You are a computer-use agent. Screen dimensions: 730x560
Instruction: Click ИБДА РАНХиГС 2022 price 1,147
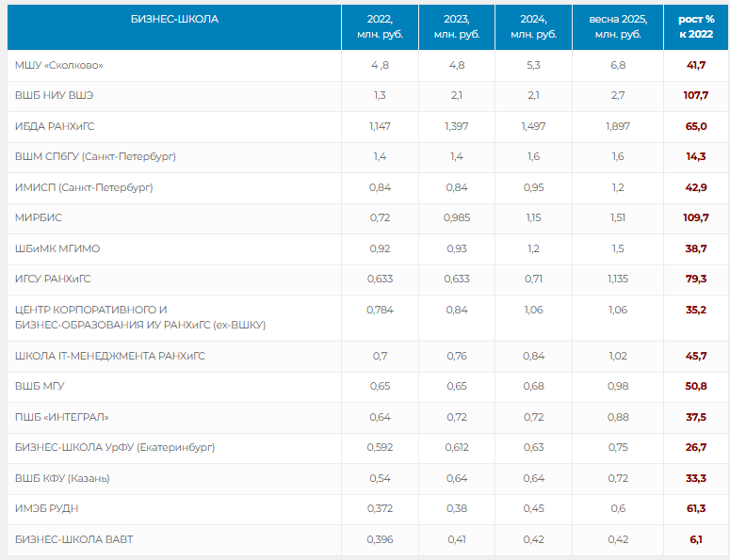click(x=380, y=126)
